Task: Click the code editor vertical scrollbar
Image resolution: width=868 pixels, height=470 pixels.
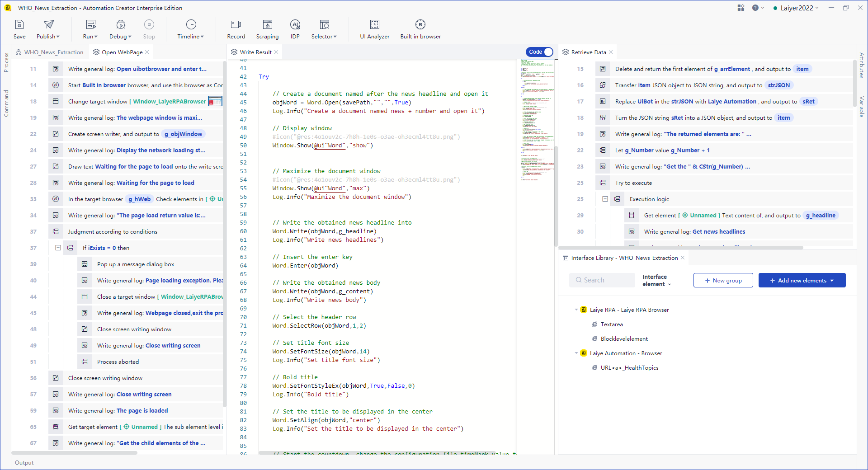Action: 557,197
